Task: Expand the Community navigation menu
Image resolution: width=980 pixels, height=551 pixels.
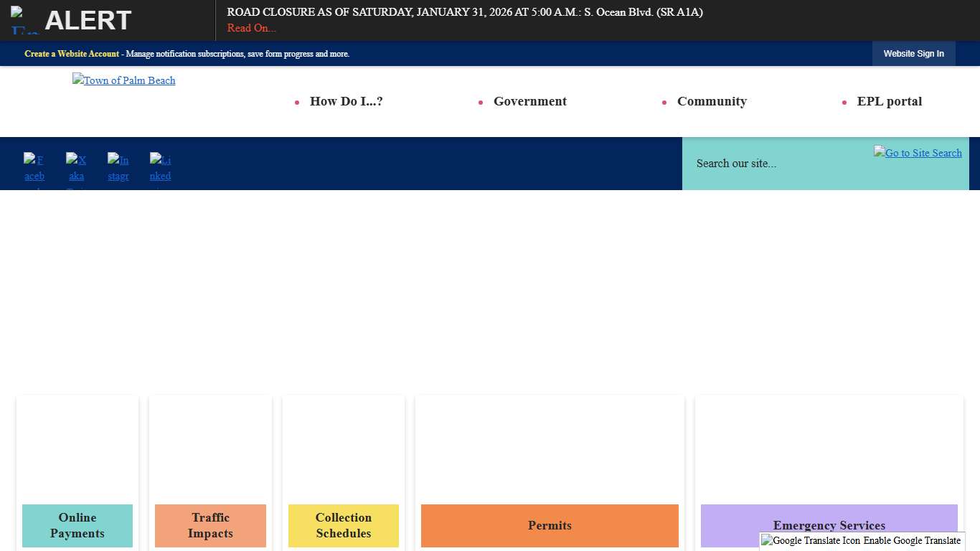Action: coord(712,101)
